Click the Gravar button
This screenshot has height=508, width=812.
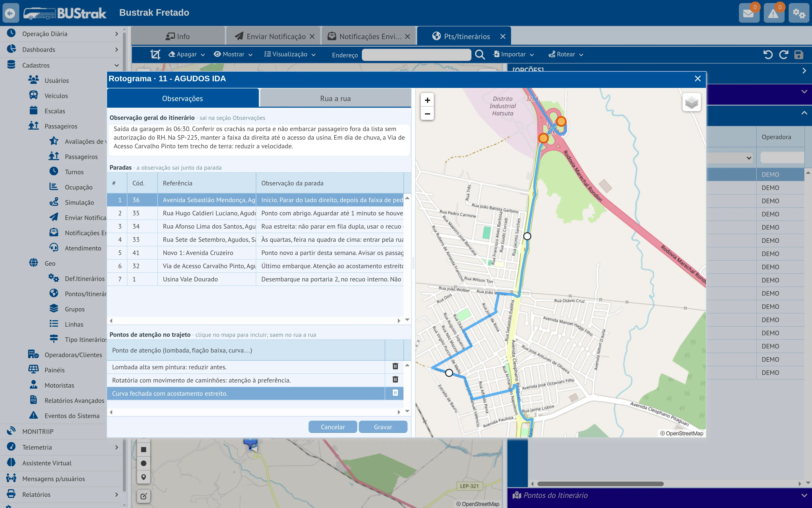(x=383, y=427)
